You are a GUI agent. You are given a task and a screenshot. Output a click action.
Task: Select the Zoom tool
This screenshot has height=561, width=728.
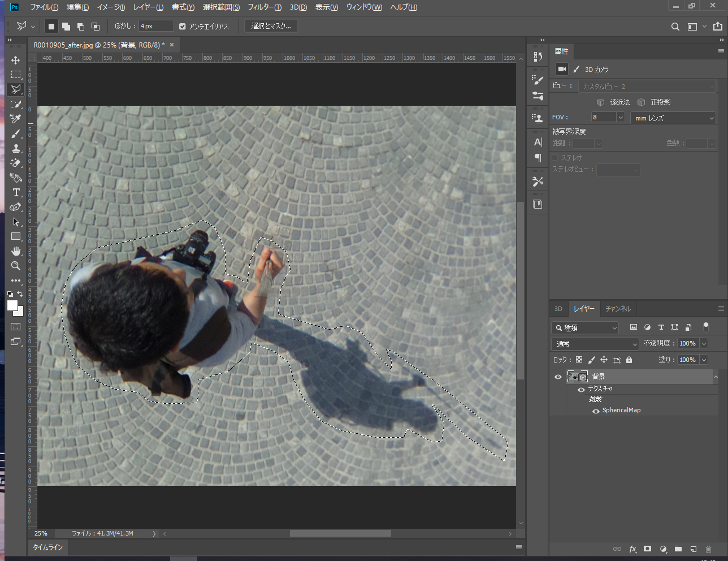point(16,266)
